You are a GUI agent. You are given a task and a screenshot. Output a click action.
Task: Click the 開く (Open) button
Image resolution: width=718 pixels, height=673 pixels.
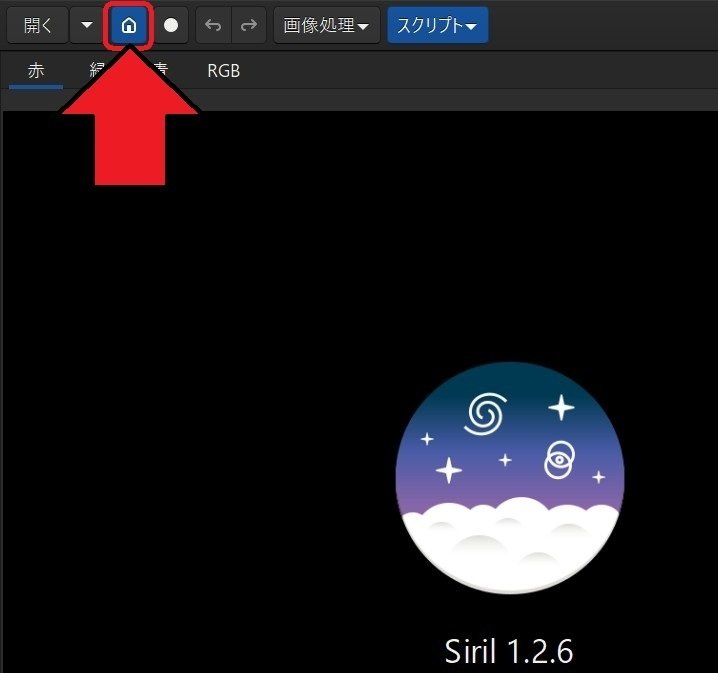pos(38,25)
